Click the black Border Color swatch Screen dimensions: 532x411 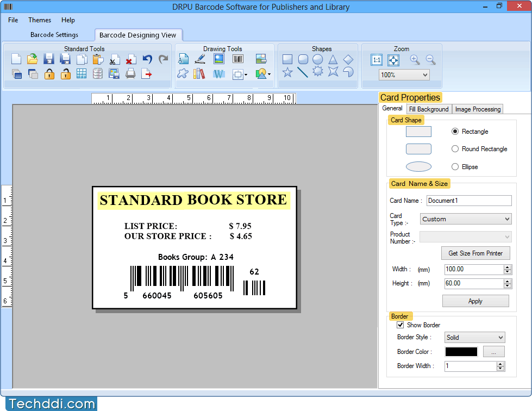(461, 352)
